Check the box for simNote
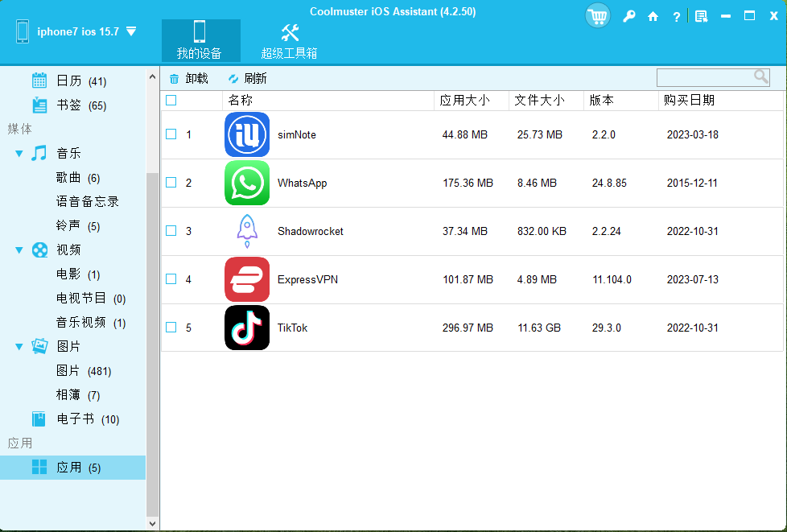Image resolution: width=787 pixels, height=532 pixels. 171,134
